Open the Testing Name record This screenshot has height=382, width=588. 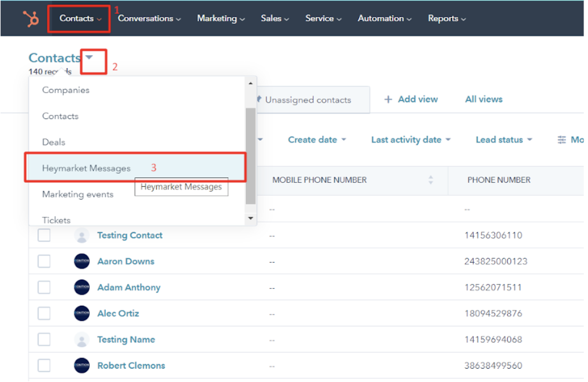[126, 339]
